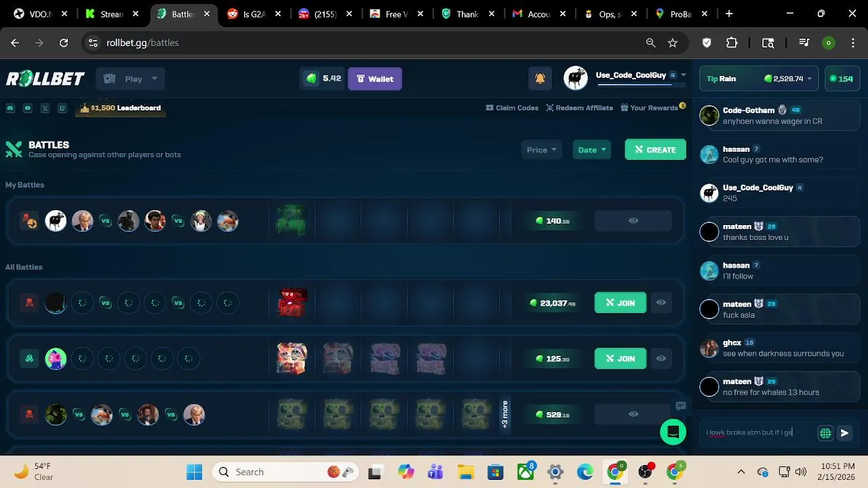Open Claim Codes
The image size is (868, 488).
click(x=512, y=108)
